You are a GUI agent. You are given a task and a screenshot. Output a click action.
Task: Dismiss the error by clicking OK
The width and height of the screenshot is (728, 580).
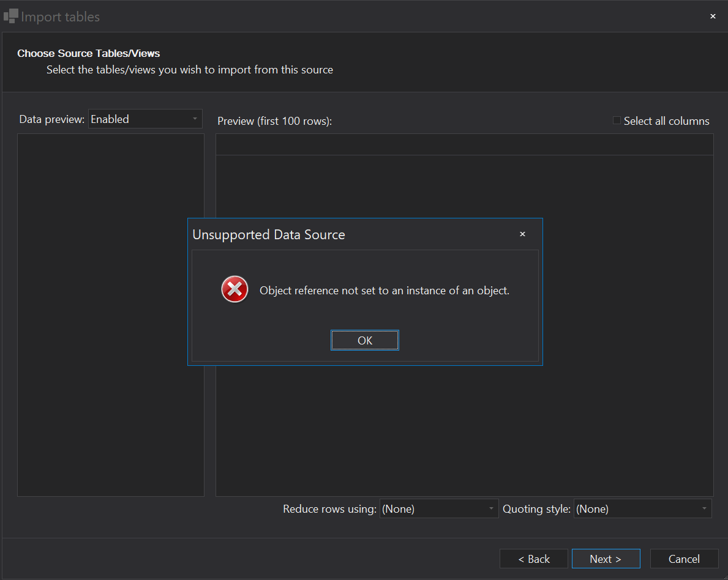(364, 340)
